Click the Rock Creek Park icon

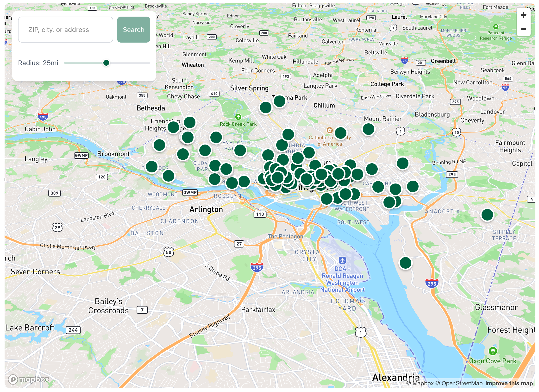point(238,117)
